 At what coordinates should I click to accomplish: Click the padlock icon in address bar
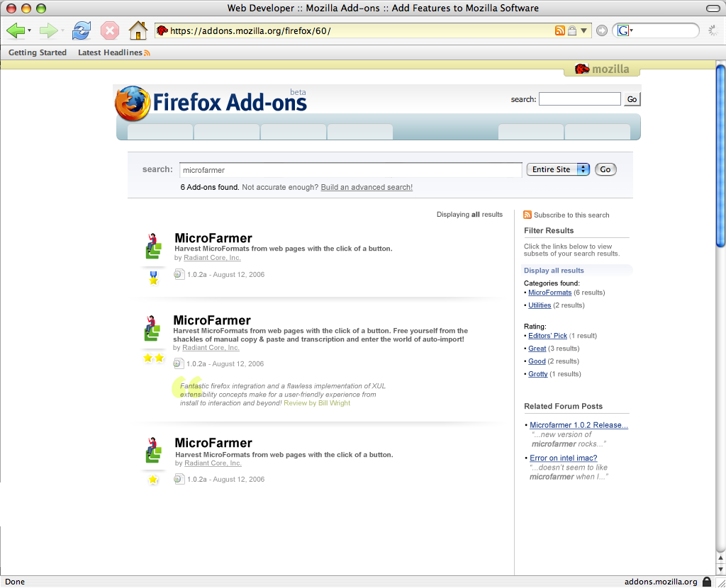(x=572, y=31)
